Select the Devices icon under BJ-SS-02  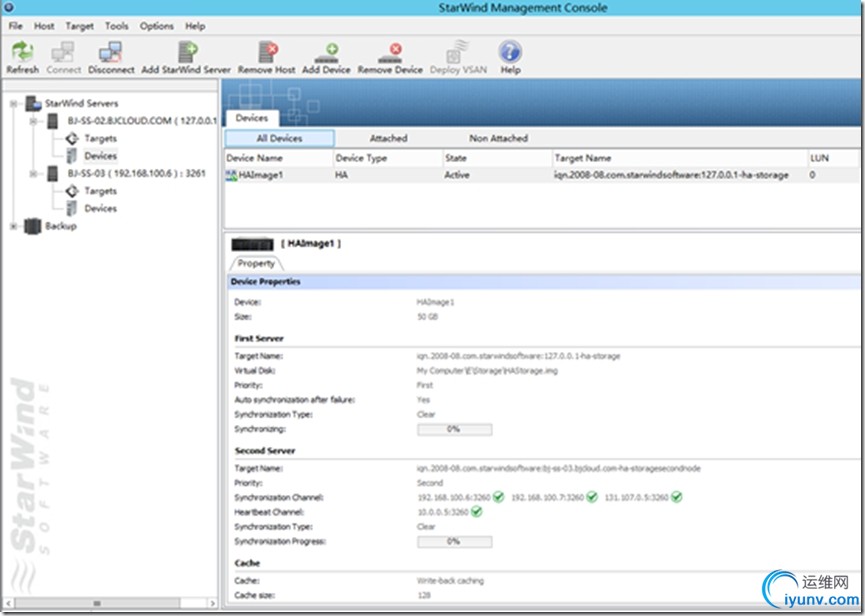click(x=72, y=156)
